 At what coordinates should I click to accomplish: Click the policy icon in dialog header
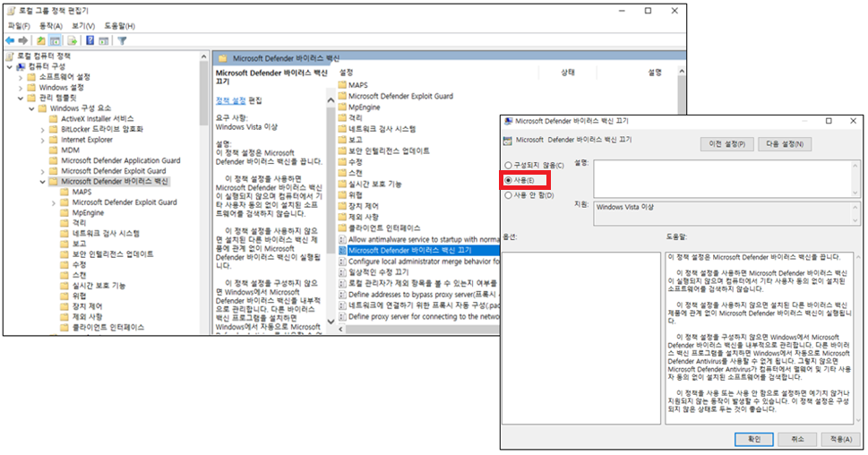click(x=508, y=141)
